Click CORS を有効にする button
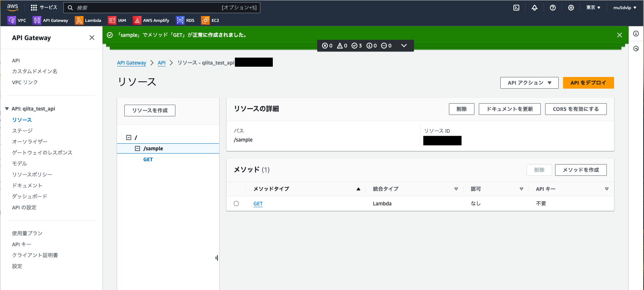 click(576, 109)
